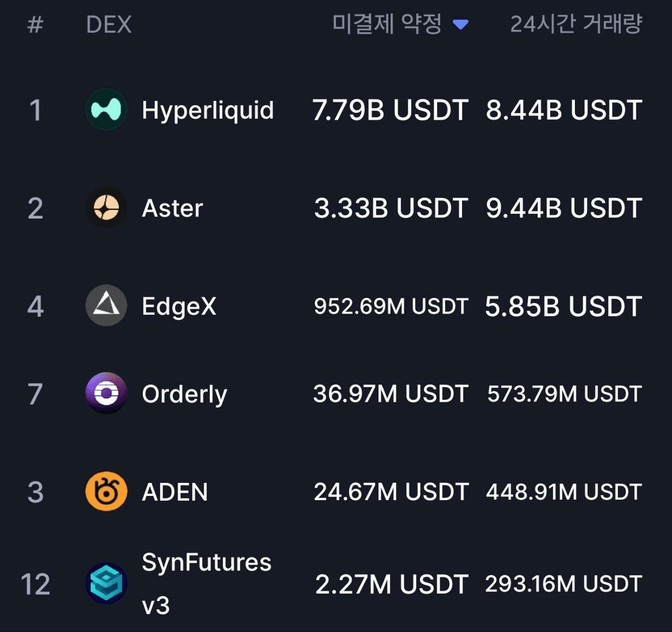Viewport: 672px width, 632px height.
Task: Click the ADEN orange logo icon
Action: coord(106,492)
